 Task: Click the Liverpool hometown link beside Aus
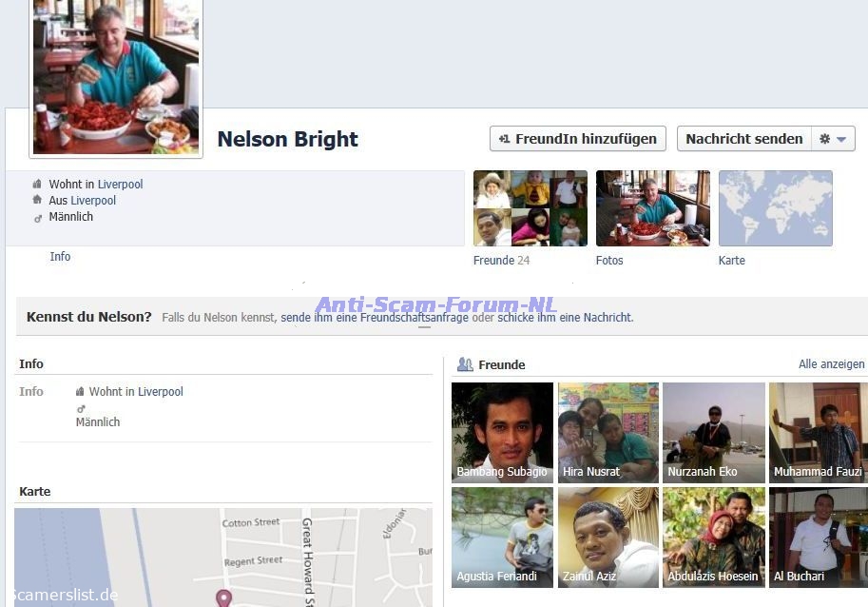pos(93,201)
